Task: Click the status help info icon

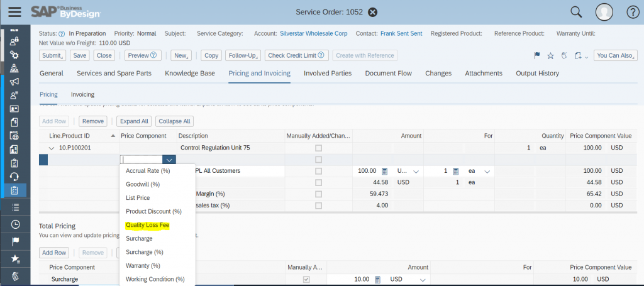Action: tap(62, 34)
